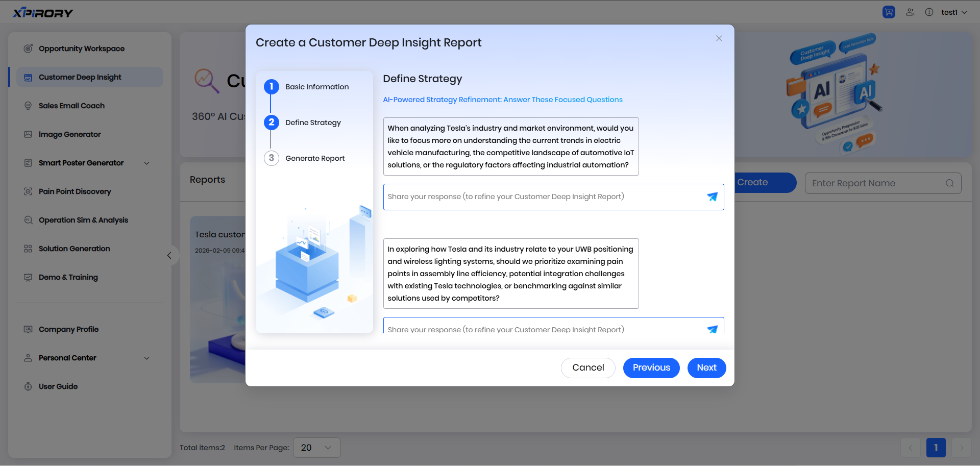The width and height of the screenshot is (980, 466).
Task: Jump to Basic Information step 1
Action: 272,87
